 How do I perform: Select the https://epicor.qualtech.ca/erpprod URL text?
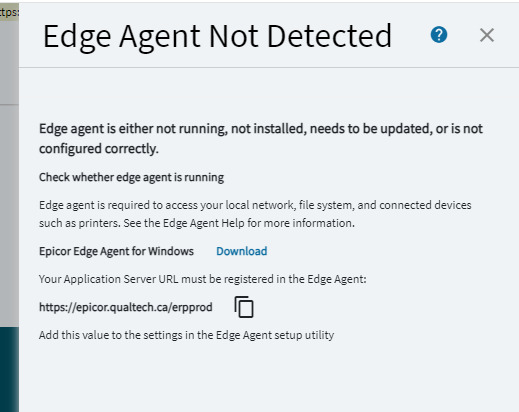tap(126, 307)
